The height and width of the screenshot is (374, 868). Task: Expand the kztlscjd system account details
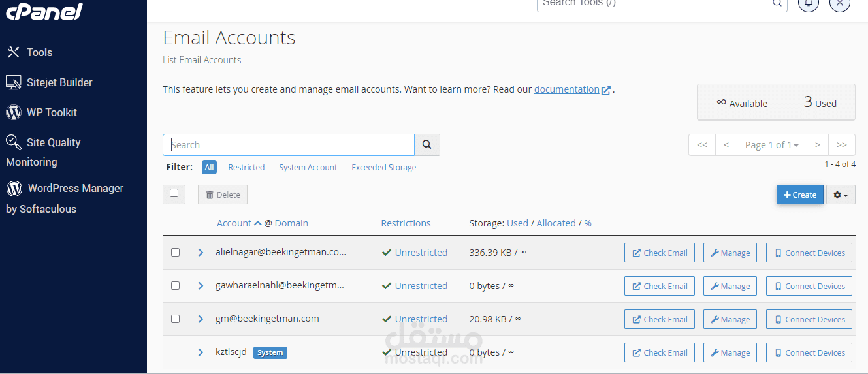pyautogui.click(x=201, y=352)
